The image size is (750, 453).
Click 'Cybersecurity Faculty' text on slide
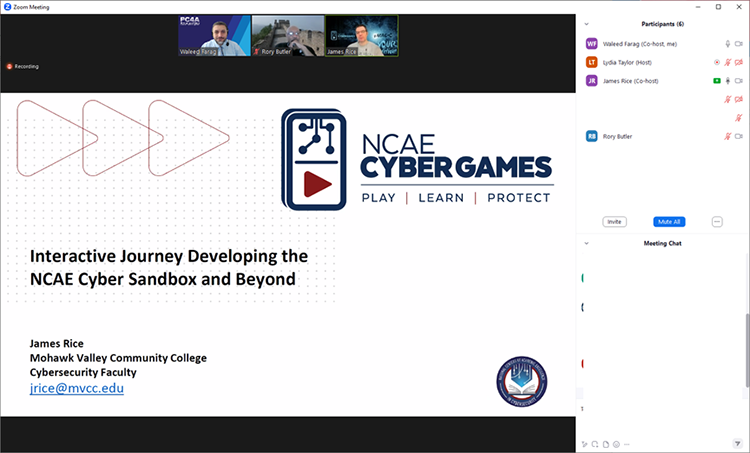click(x=83, y=372)
